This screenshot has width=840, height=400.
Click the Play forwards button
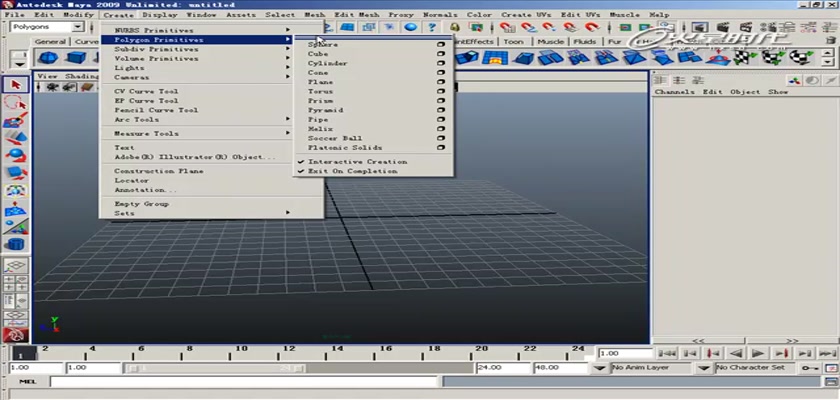[x=758, y=353]
